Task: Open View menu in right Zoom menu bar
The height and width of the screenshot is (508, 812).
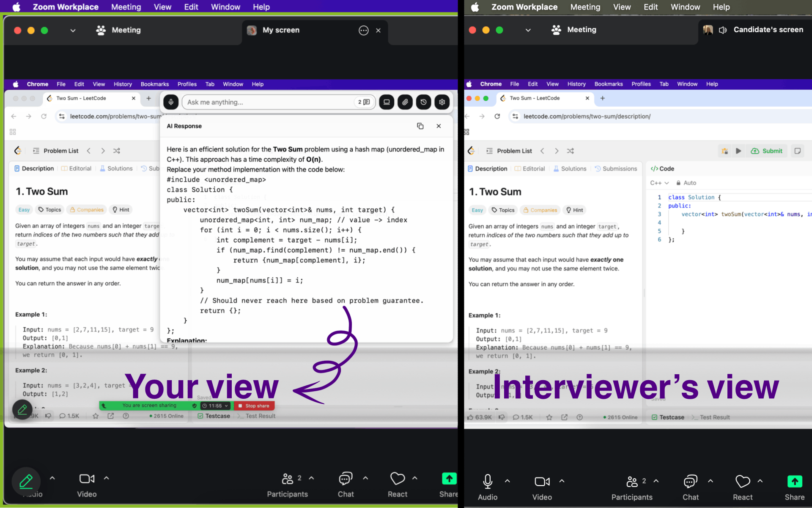Action: 622,7
